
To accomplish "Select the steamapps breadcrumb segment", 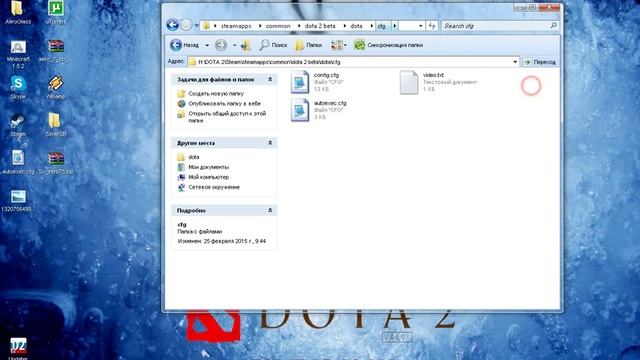I will 236,26.
